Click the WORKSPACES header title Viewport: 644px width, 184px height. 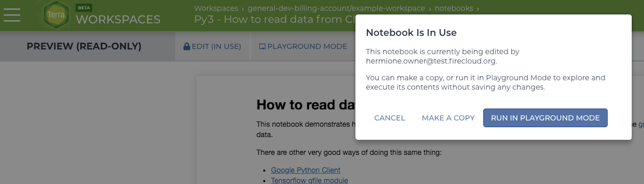coord(118,20)
